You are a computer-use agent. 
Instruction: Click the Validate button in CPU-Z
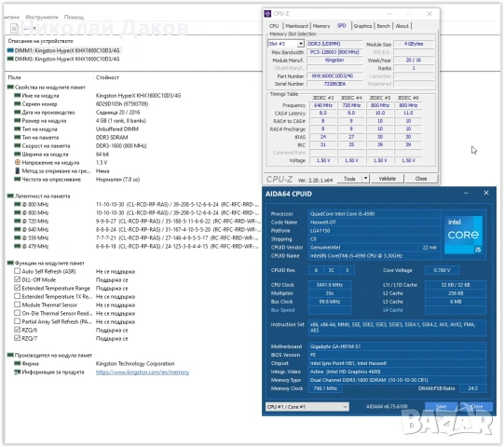pyautogui.click(x=388, y=179)
